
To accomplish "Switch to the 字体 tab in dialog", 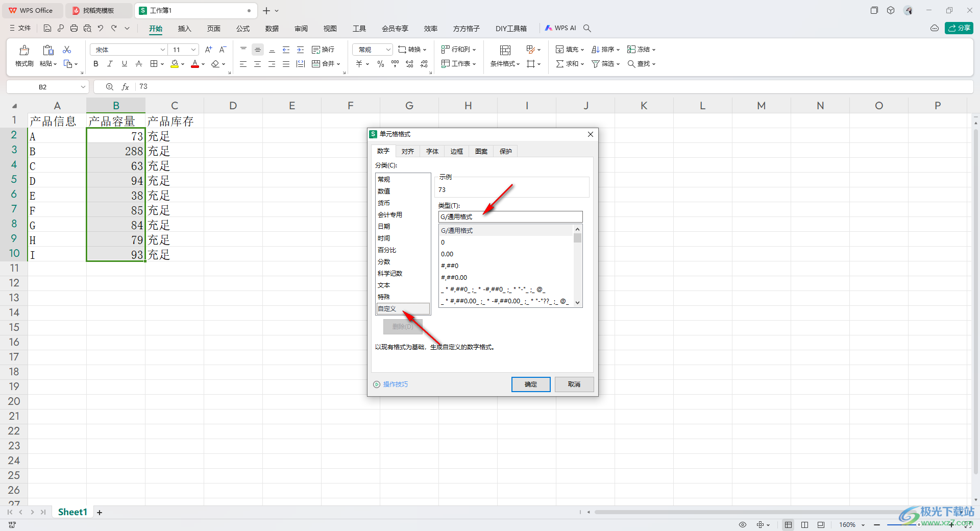I will tap(432, 151).
